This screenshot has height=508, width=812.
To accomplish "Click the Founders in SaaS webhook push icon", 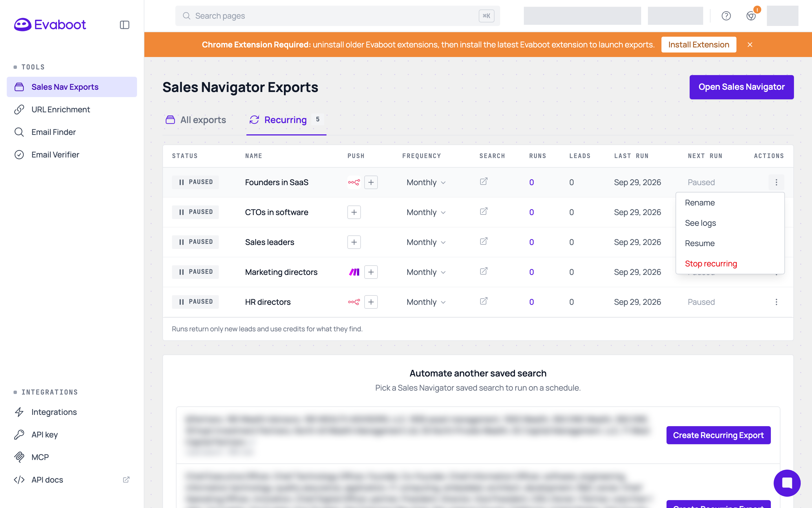I will point(354,182).
